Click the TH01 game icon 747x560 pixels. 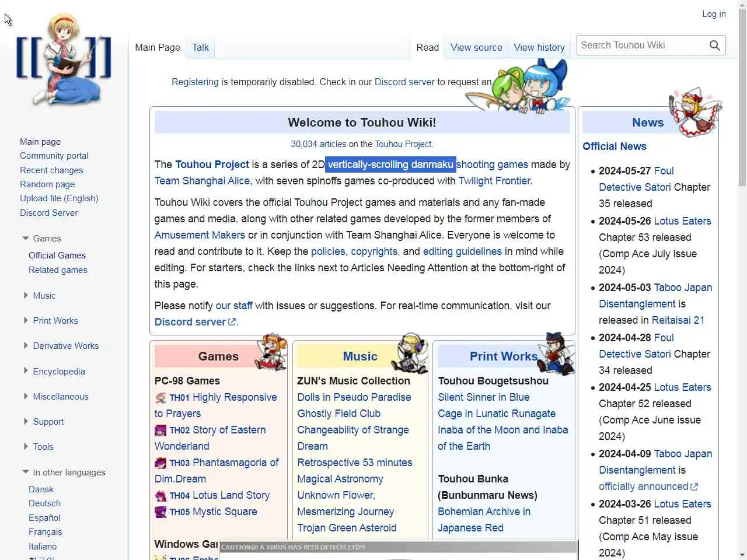160,398
